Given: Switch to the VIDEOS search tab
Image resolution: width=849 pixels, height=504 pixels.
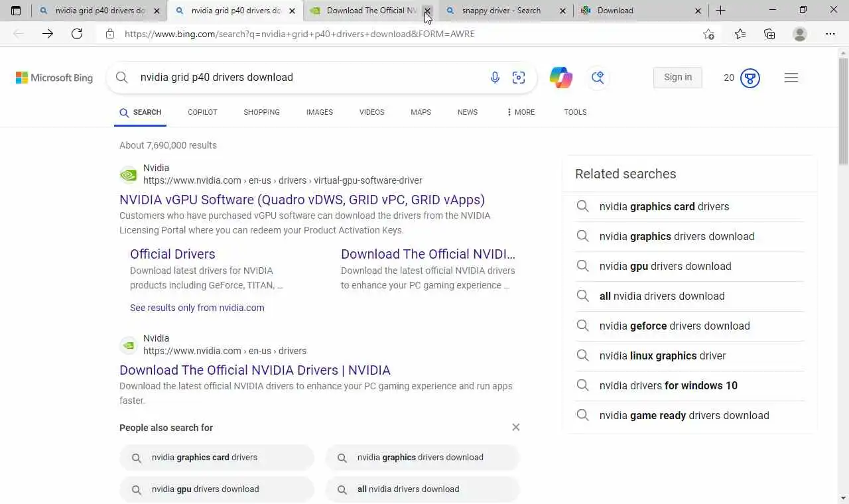Looking at the screenshot, I should 372,112.
